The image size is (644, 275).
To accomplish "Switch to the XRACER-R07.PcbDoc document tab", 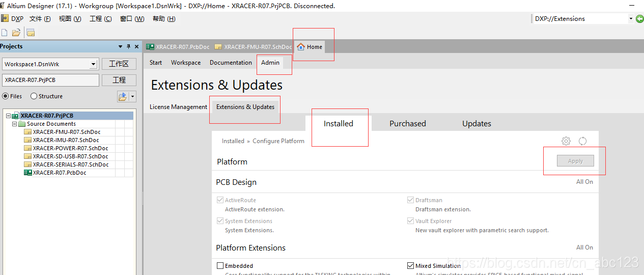I will (178, 47).
